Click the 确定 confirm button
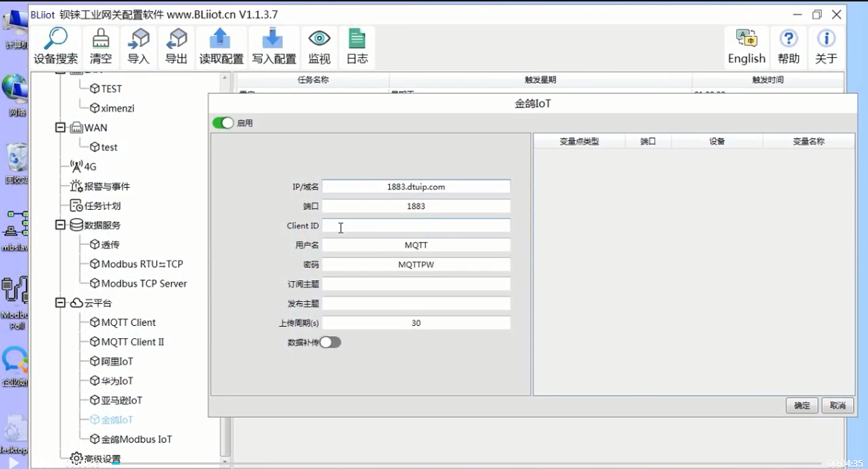This screenshot has width=868, height=469. click(x=802, y=406)
